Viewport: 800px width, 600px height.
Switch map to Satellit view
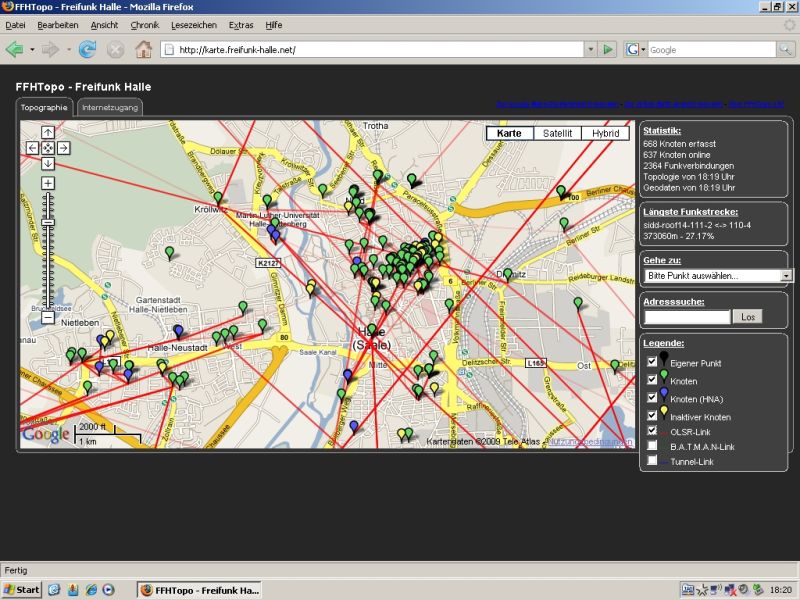(x=557, y=133)
